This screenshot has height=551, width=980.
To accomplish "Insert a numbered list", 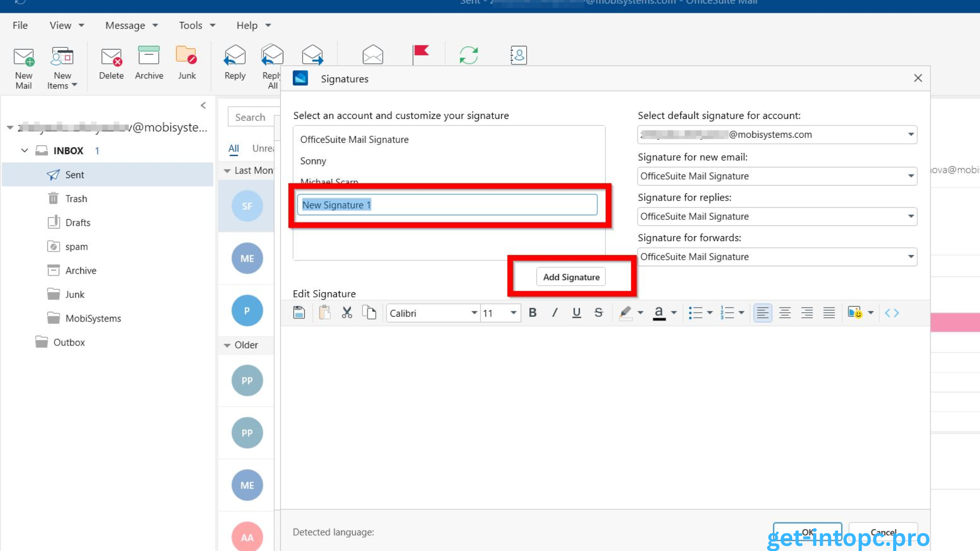I will (x=727, y=313).
